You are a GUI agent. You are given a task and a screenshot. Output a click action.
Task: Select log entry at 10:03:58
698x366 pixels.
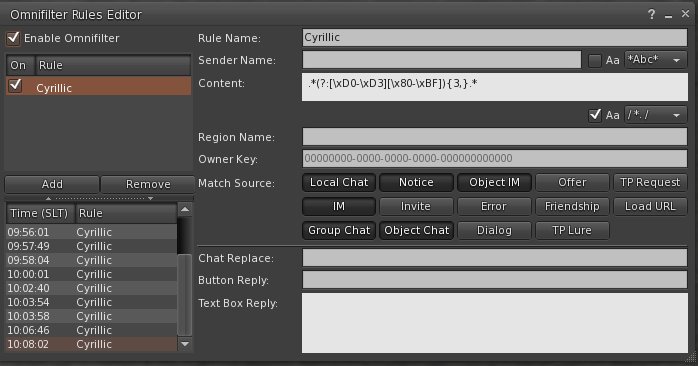pyautogui.click(x=91, y=316)
